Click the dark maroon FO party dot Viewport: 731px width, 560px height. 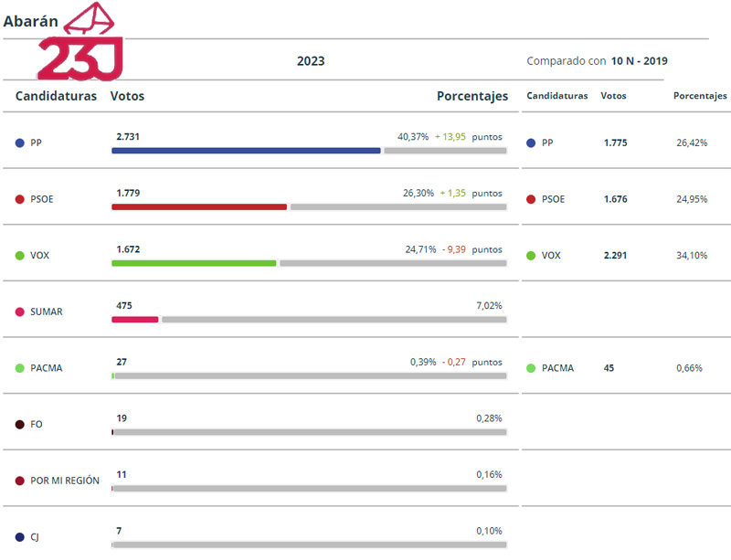(20, 425)
